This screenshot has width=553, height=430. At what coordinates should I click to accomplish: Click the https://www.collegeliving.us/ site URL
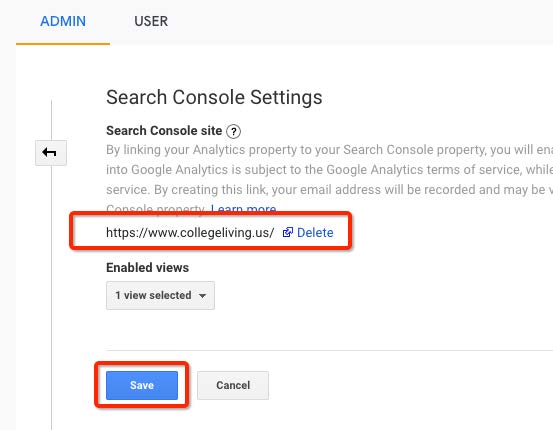point(190,232)
